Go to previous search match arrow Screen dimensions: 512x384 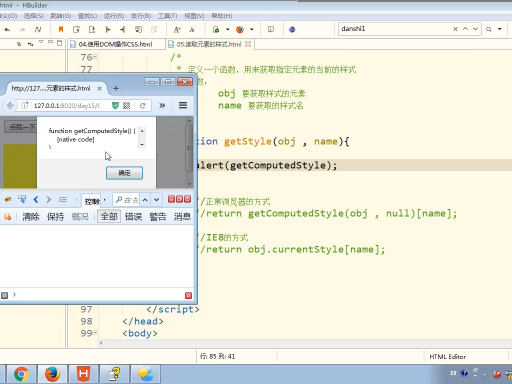465,29
